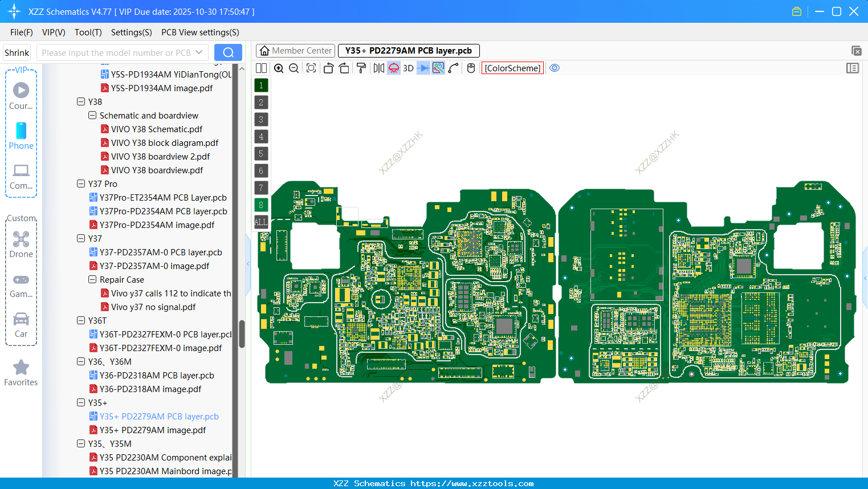Screen dimensions: 868x489
Task: Select the Zoom Out tool
Action: 294,68
